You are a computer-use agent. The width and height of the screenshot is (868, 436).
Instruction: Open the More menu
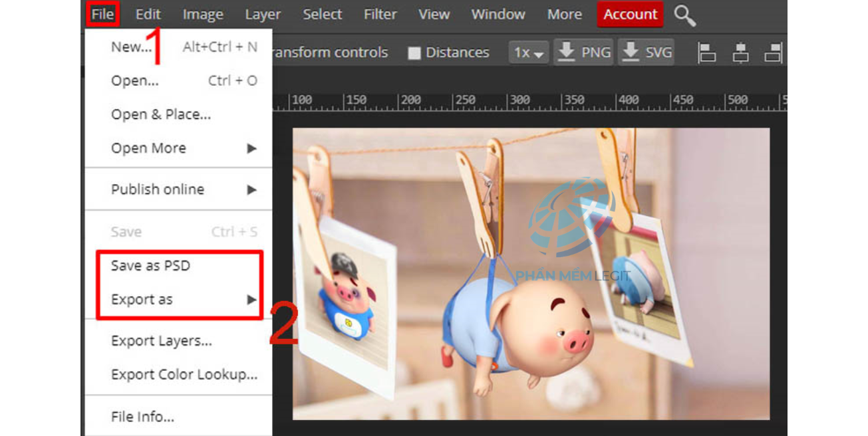[565, 14]
